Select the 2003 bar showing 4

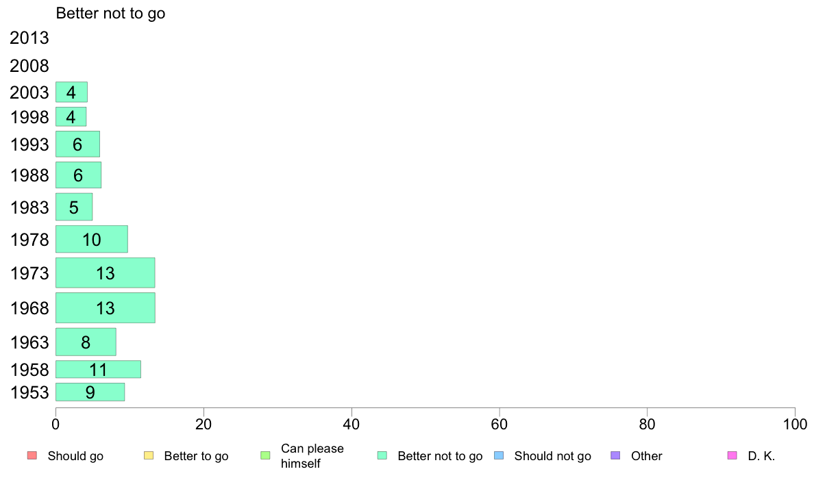[x=72, y=92]
